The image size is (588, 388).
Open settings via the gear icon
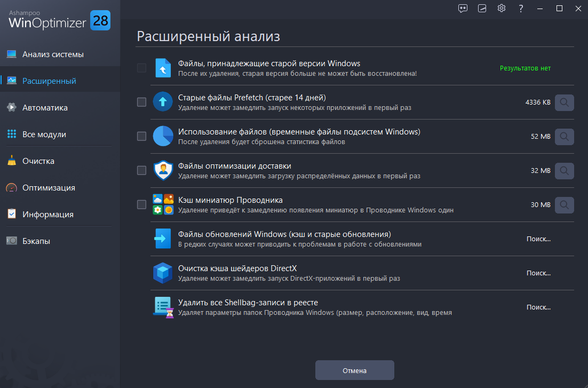[x=502, y=8]
